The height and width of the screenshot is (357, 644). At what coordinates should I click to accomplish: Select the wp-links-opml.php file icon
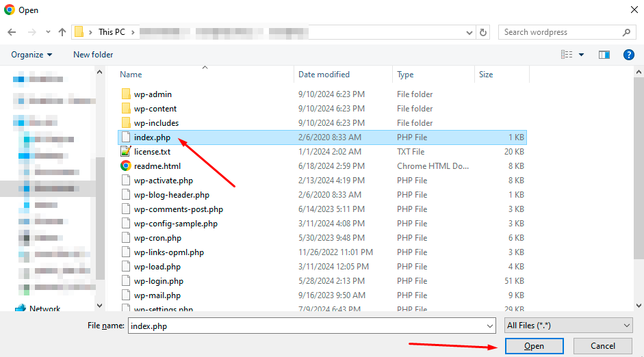coord(126,252)
